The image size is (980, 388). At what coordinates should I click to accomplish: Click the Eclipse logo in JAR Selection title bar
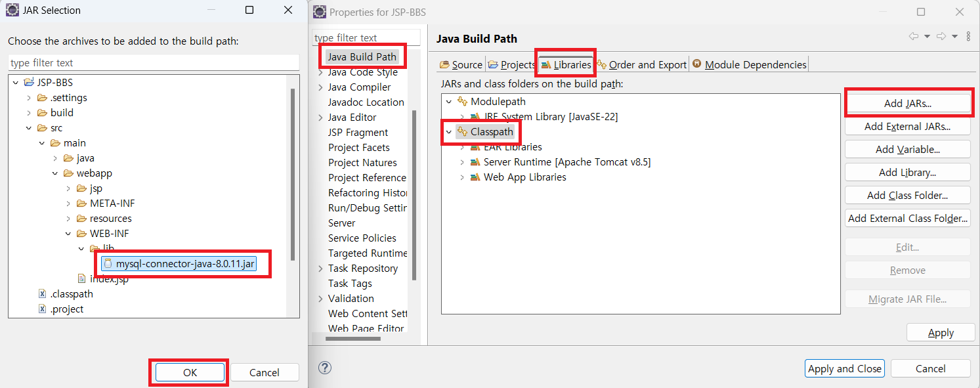(11, 10)
